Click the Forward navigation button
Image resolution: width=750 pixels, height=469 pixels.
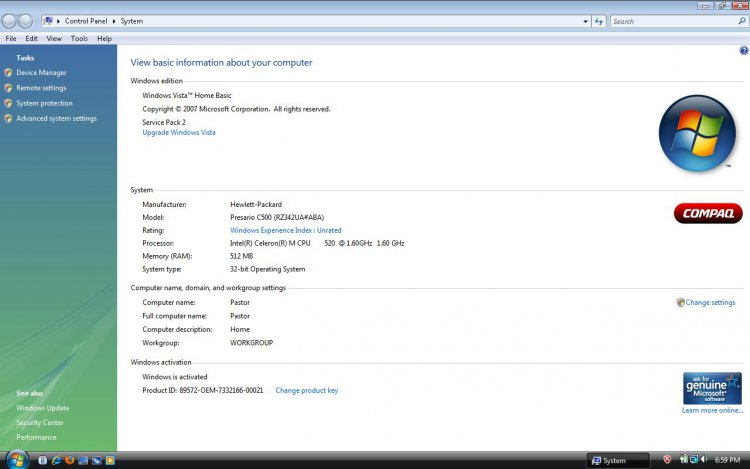tap(25, 21)
